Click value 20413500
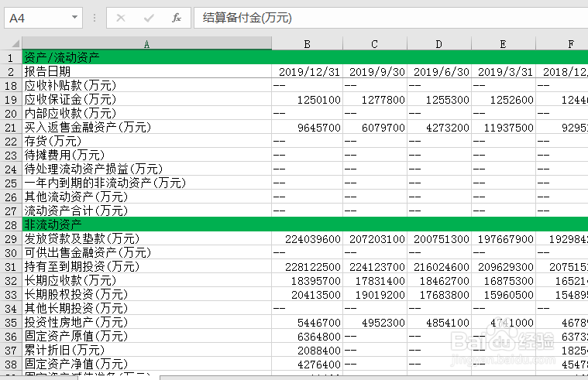Image resolution: width=588 pixels, height=380 pixels. (307, 295)
